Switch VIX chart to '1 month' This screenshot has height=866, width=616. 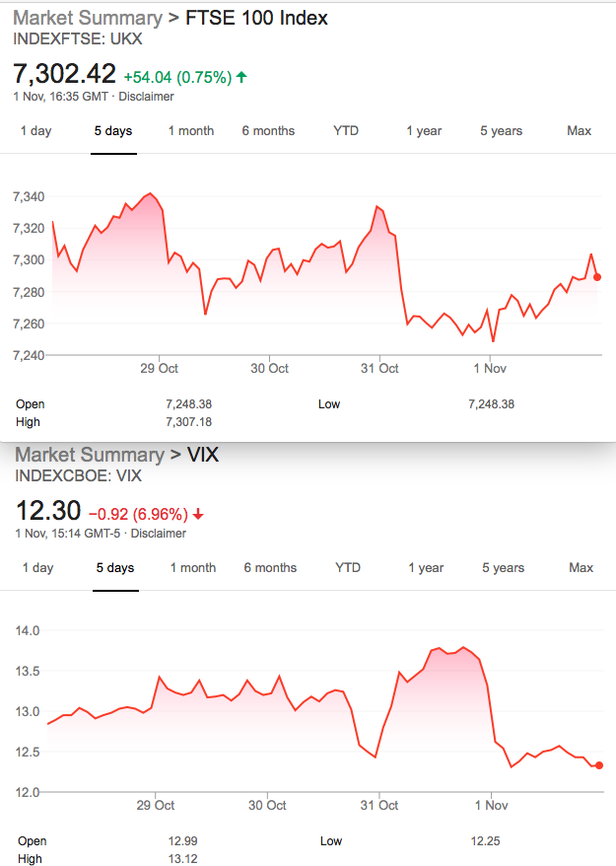coord(193,568)
